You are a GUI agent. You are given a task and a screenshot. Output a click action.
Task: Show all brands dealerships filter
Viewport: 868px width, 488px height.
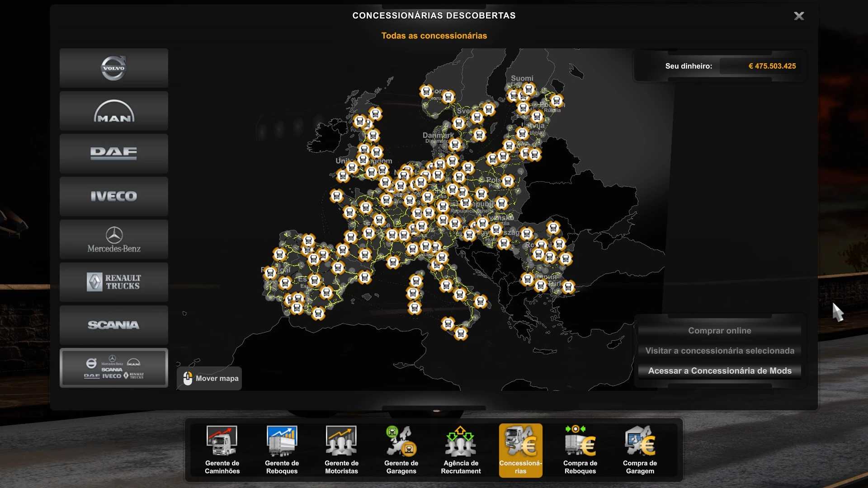113,368
